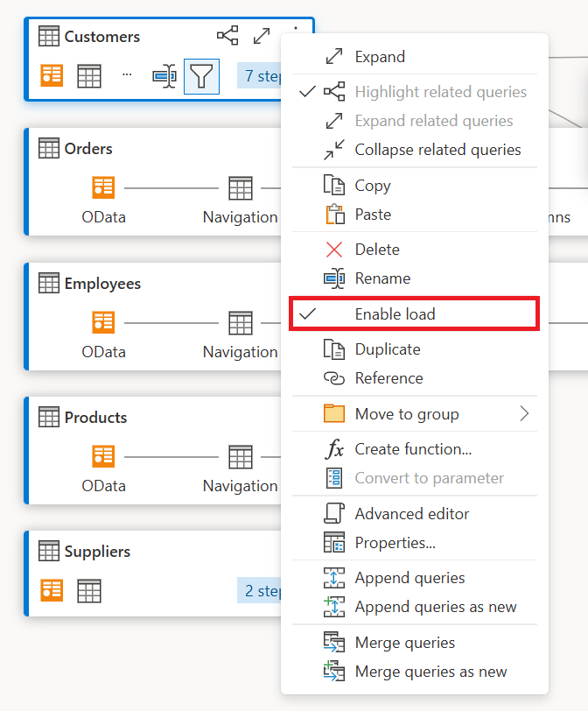
Task: Click the highlight related queries icon on Customers card
Action: point(227,35)
